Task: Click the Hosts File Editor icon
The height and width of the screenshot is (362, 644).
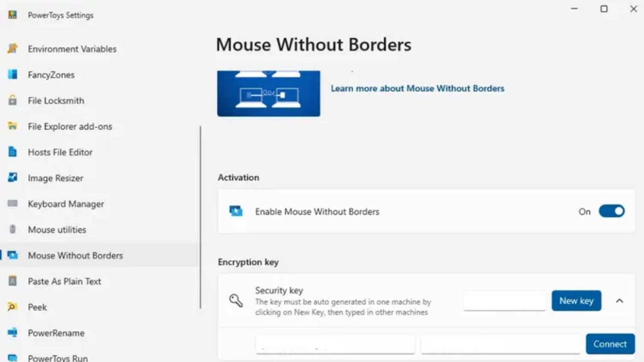Action: pyautogui.click(x=12, y=152)
